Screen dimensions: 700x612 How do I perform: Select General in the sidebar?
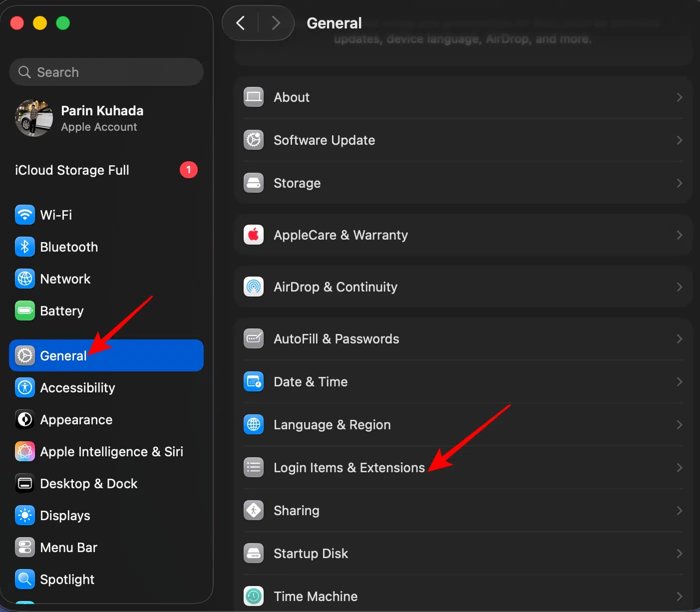point(106,355)
